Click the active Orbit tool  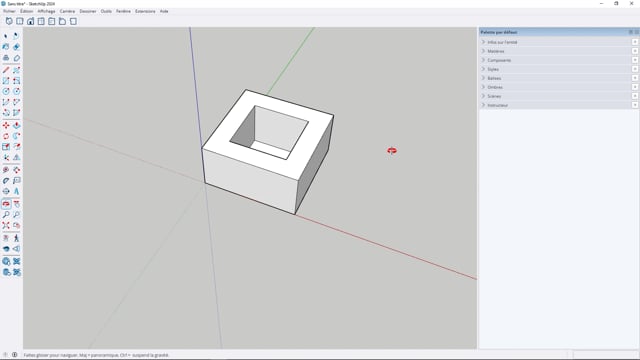click(x=6, y=204)
